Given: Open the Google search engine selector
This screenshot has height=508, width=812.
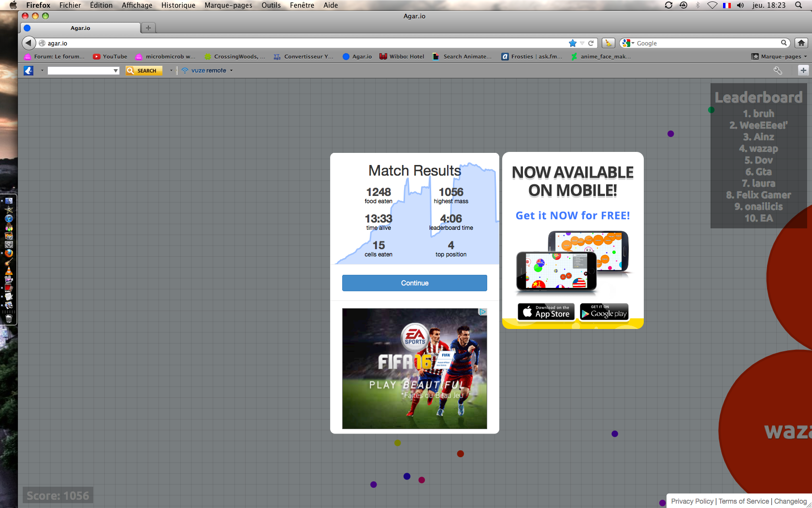Looking at the screenshot, I should pyautogui.click(x=628, y=43).
